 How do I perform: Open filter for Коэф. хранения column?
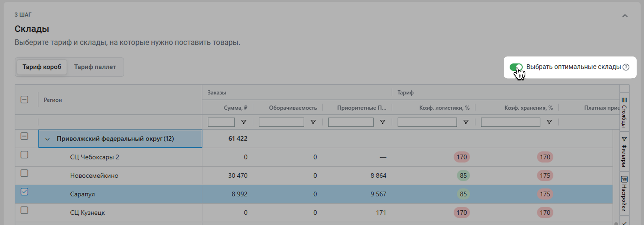[549, 122]
